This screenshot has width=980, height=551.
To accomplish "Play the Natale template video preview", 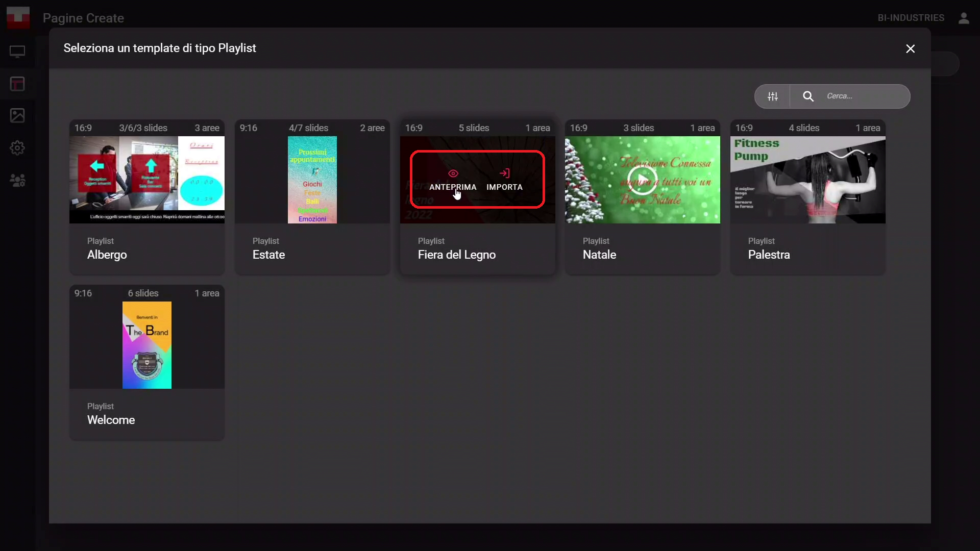I will coord(642,180).
